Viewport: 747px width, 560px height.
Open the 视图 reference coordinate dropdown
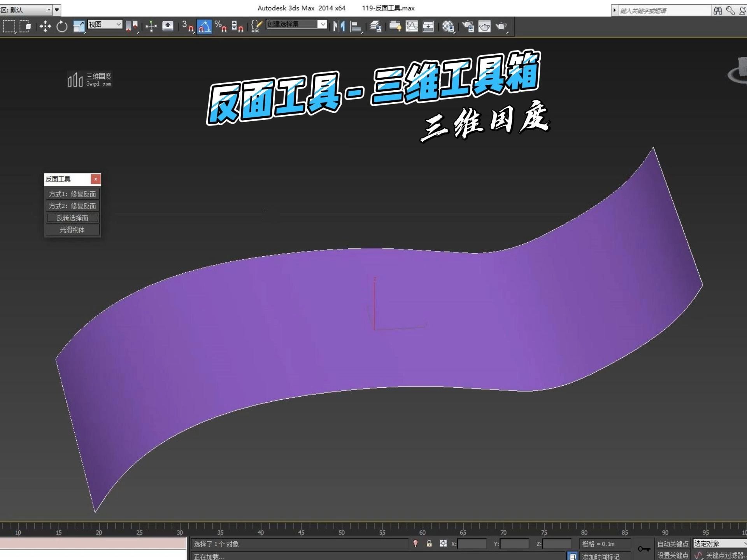pyautogui.click(x=105, y=24)
